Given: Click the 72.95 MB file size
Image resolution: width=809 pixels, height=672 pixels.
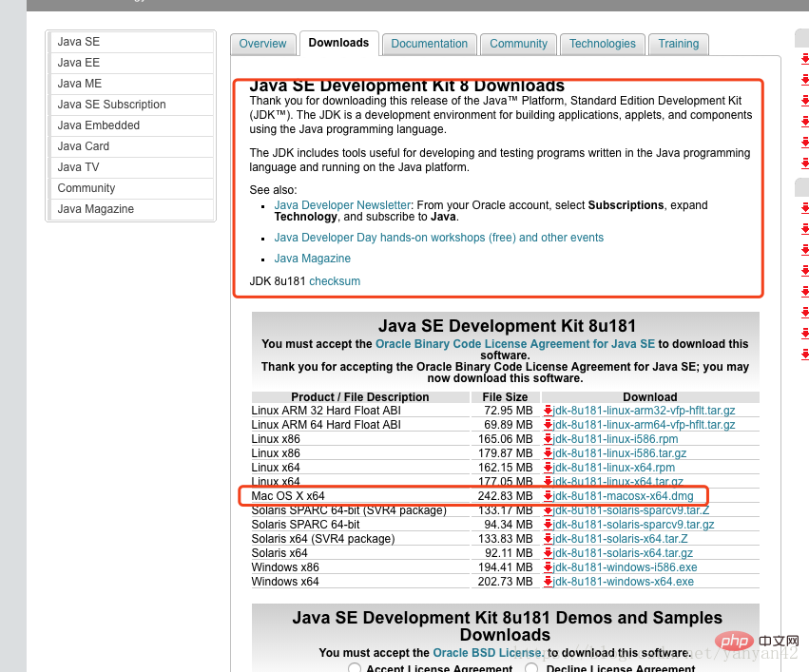Looking at the screenshot, I should [509, 411].
